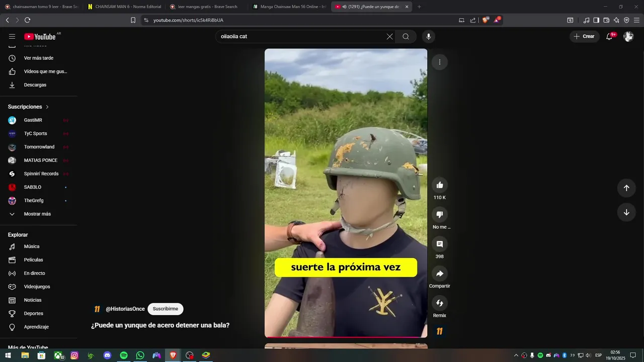Click the address bar URL
Viewport: 644px width, 362px height.
point(188,20)
